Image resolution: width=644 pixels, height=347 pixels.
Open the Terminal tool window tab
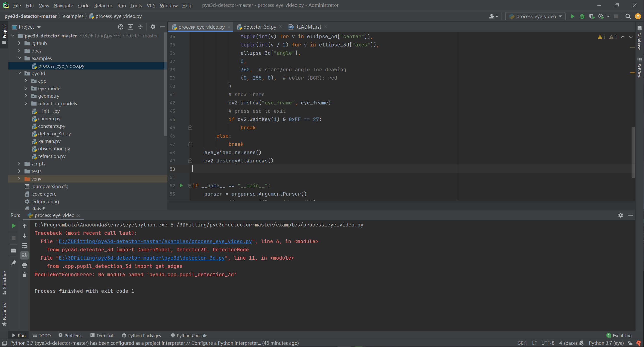[x=102, y=336]
